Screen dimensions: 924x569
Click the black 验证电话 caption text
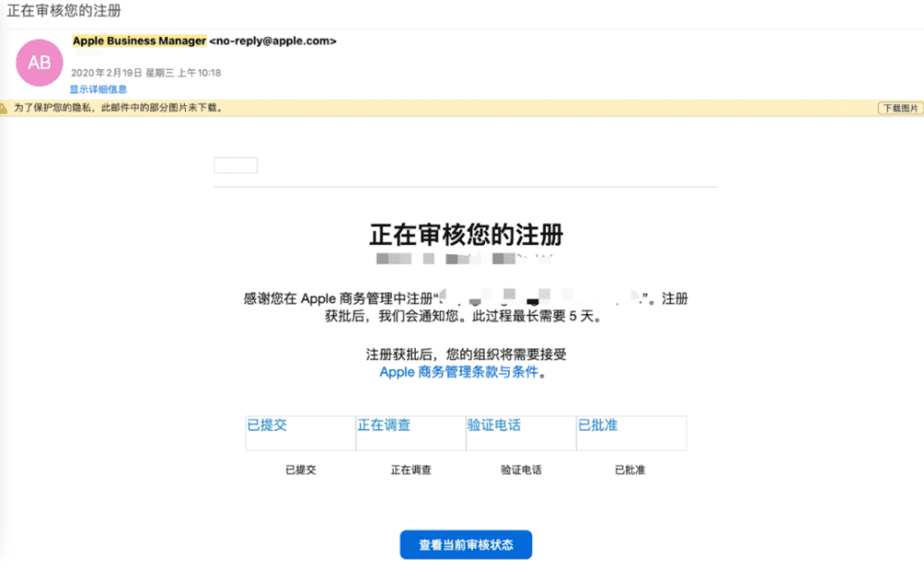pos(521,470)
